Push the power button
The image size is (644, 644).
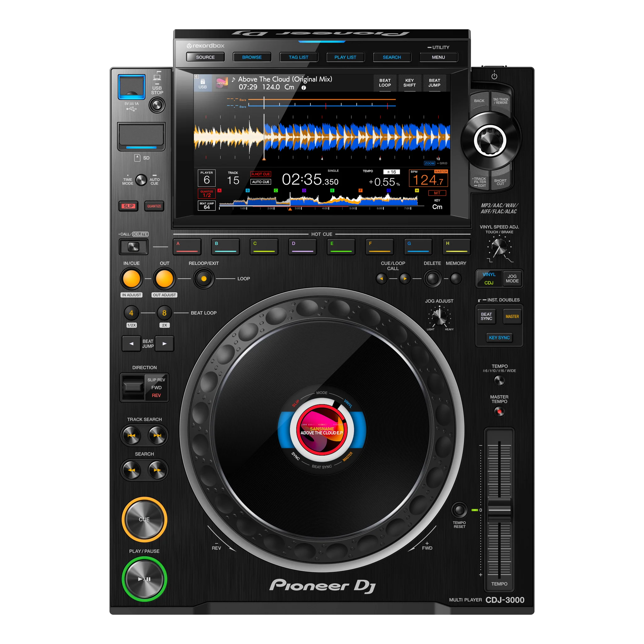pos(494,76)
